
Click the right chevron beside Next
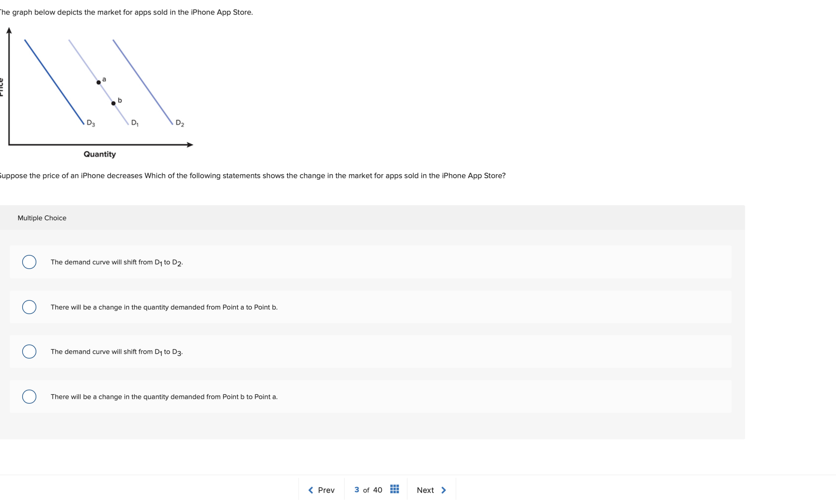pos(444,490)
